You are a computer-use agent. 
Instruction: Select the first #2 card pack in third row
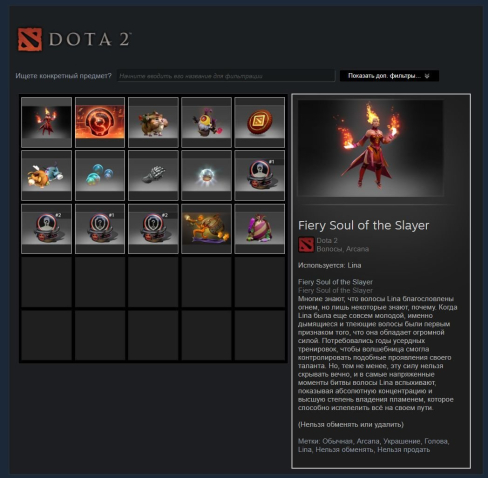coord(46,229)
